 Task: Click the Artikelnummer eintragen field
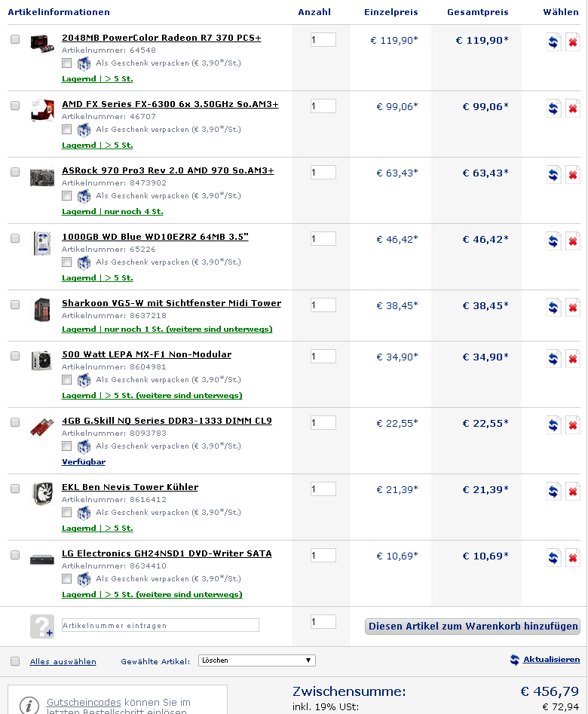pyautogui.click(x=161, y=625)
